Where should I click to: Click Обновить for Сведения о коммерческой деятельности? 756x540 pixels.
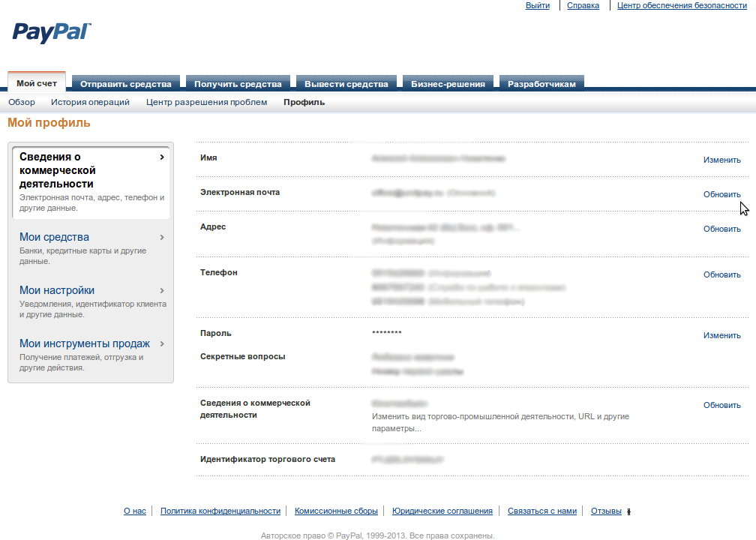(721, 405)
